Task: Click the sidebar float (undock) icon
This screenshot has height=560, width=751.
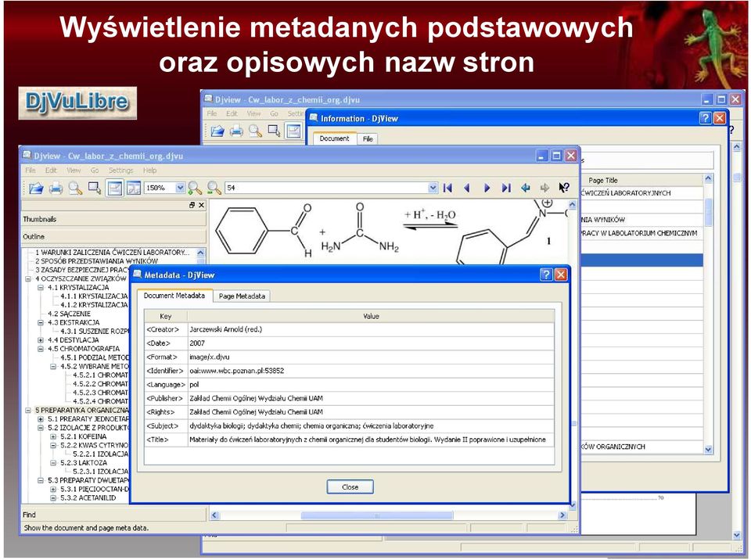Action: point(192,205)
